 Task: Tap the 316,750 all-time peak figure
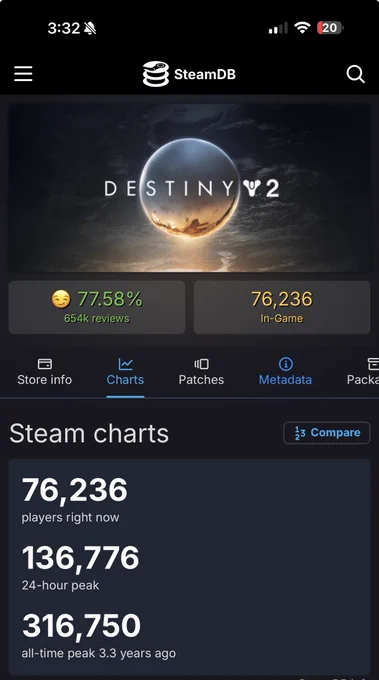pos(82,625)
